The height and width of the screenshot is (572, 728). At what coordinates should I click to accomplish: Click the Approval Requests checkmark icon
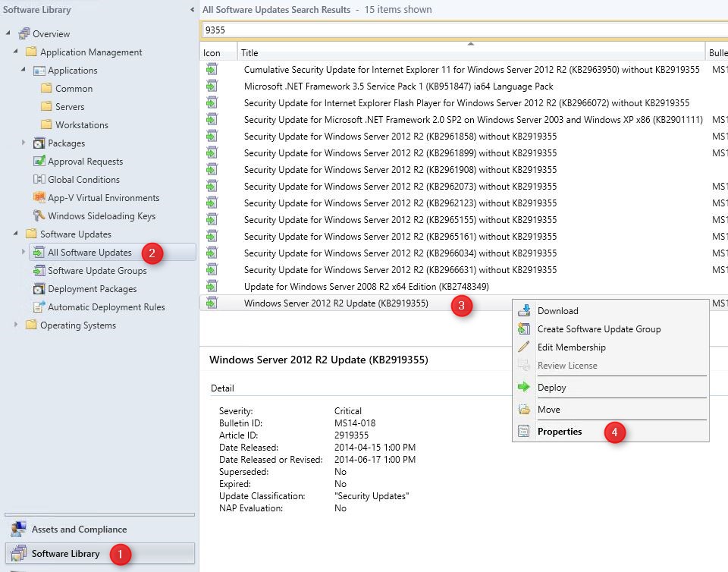(x=39, y=161)
